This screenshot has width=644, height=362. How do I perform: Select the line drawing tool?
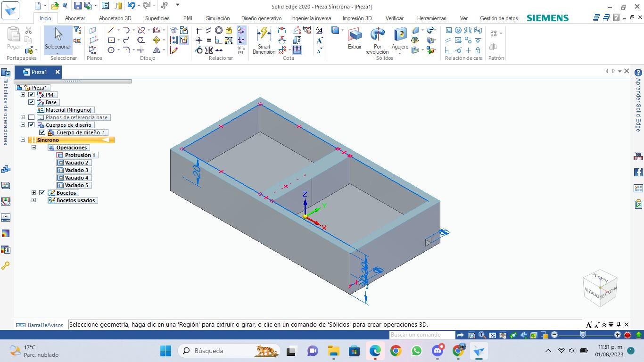[x=111, y=30]
